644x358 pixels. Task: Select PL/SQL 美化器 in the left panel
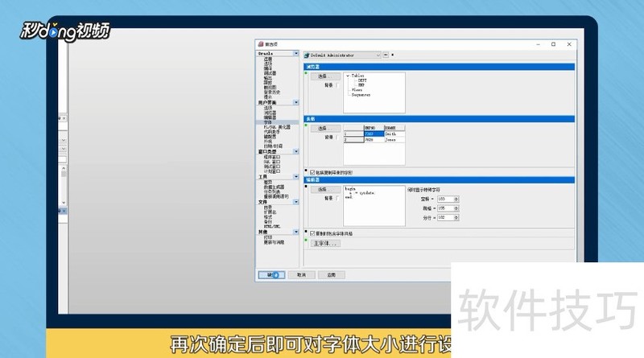(x=277, y=127)
